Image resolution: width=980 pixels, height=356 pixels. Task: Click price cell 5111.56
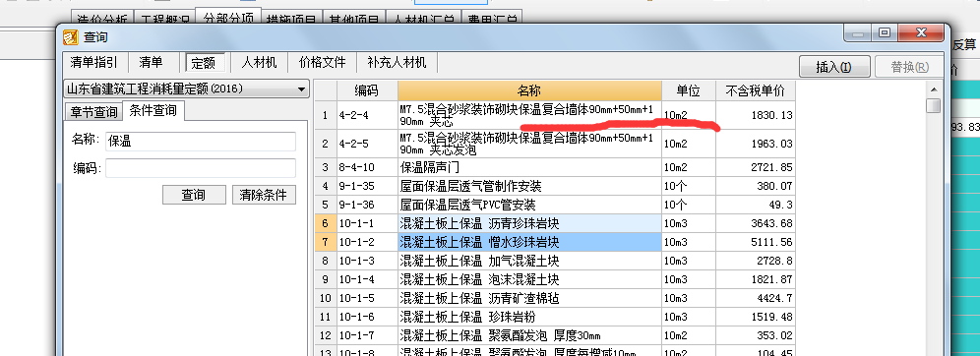click(x=756, y=242)
